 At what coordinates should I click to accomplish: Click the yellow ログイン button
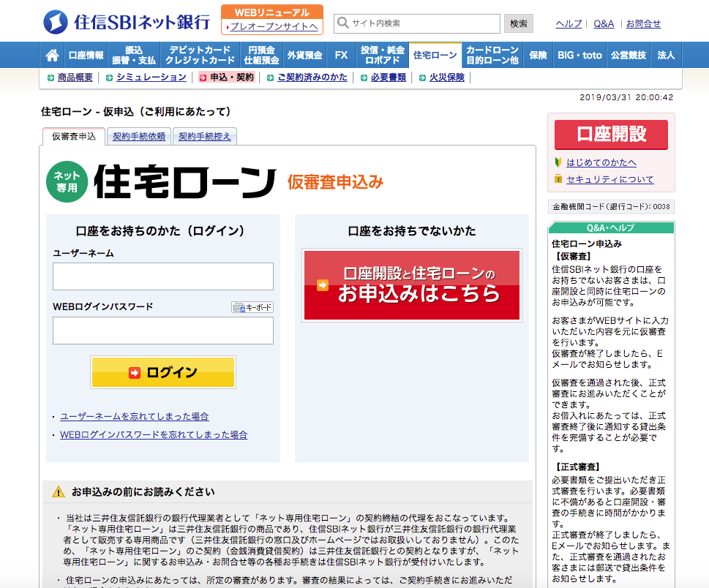(162, 372)
